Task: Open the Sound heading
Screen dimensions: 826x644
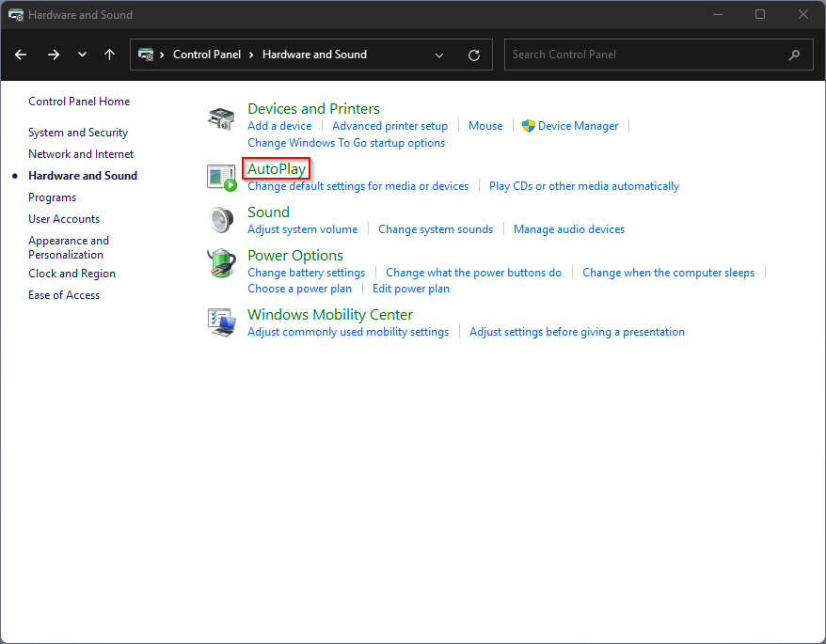Action: (x=268, y=212)
